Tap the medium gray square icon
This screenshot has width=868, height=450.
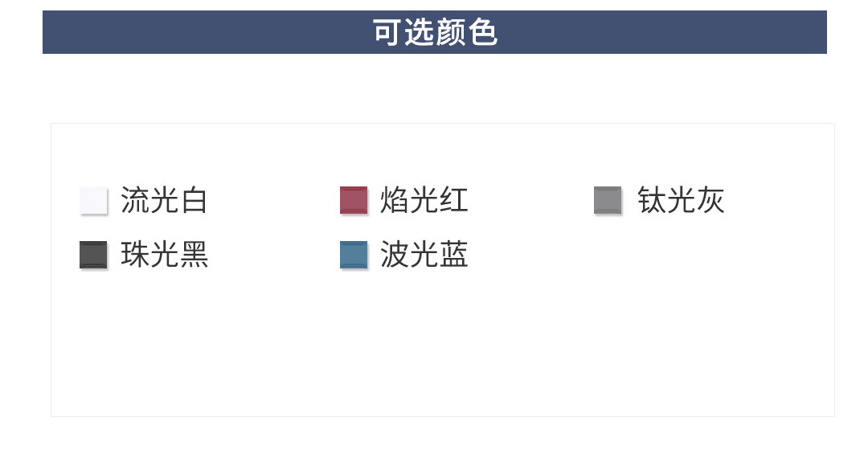(608, 200)
